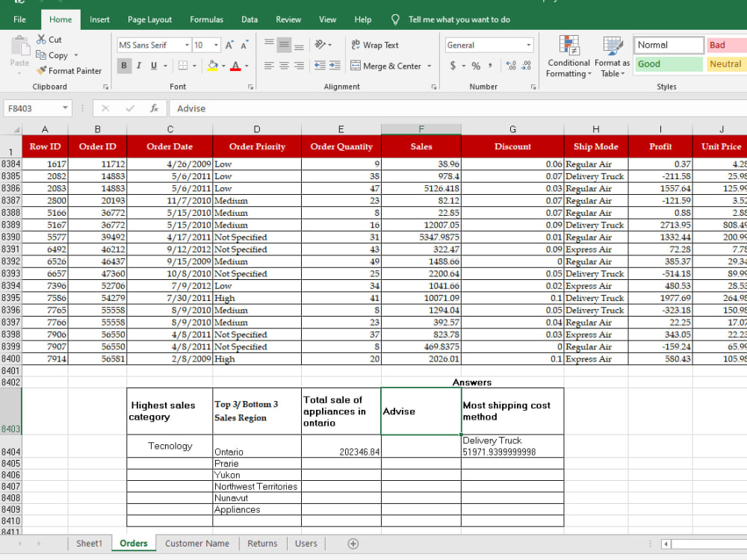Open Format as Table menu

click(613, 57)
